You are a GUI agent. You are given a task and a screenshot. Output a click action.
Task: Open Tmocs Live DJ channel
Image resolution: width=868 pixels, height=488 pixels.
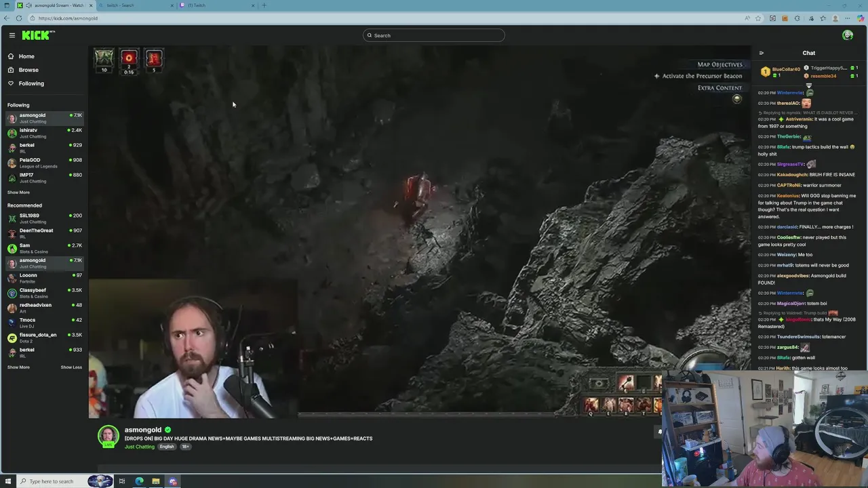[x=44, y=323]
